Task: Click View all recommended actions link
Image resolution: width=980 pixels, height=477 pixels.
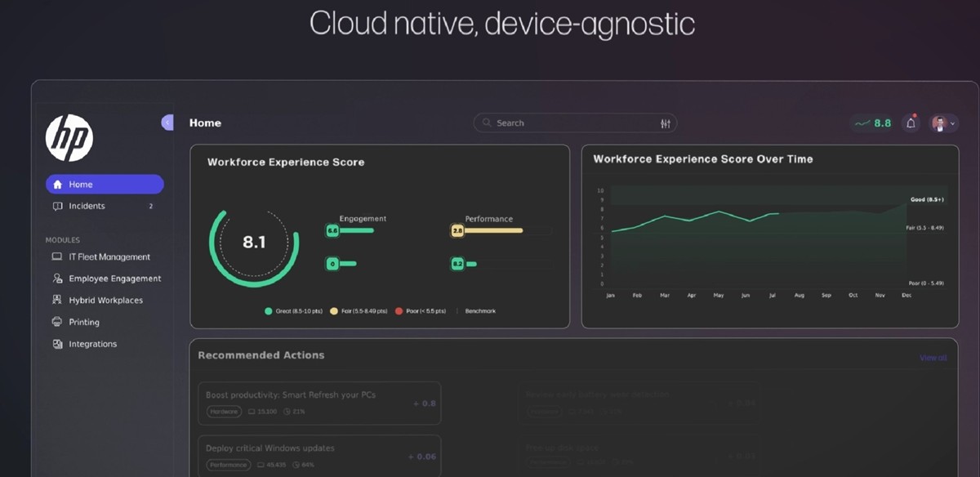Action: (933, 358)
